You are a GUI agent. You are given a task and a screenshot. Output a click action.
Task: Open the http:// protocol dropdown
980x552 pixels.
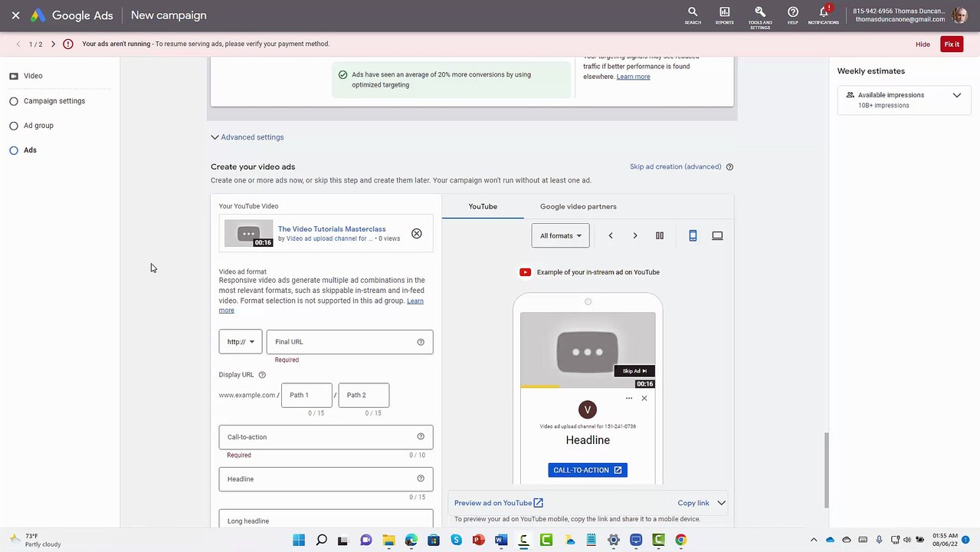pos(241,342)
